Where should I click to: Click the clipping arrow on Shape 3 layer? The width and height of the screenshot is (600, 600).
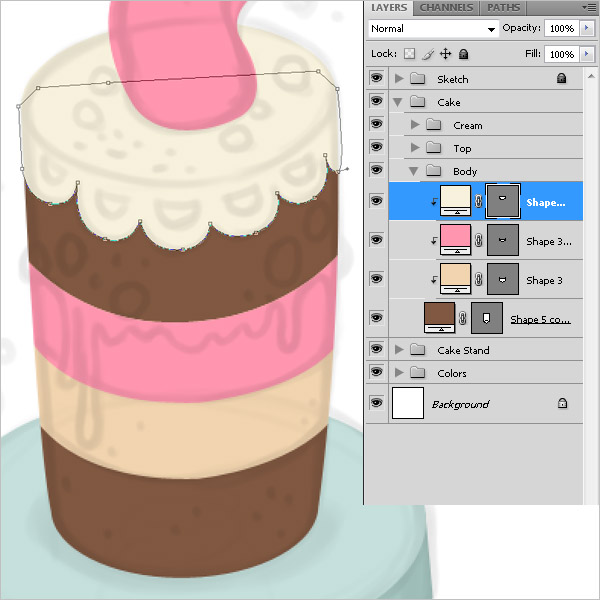[434, 280]
